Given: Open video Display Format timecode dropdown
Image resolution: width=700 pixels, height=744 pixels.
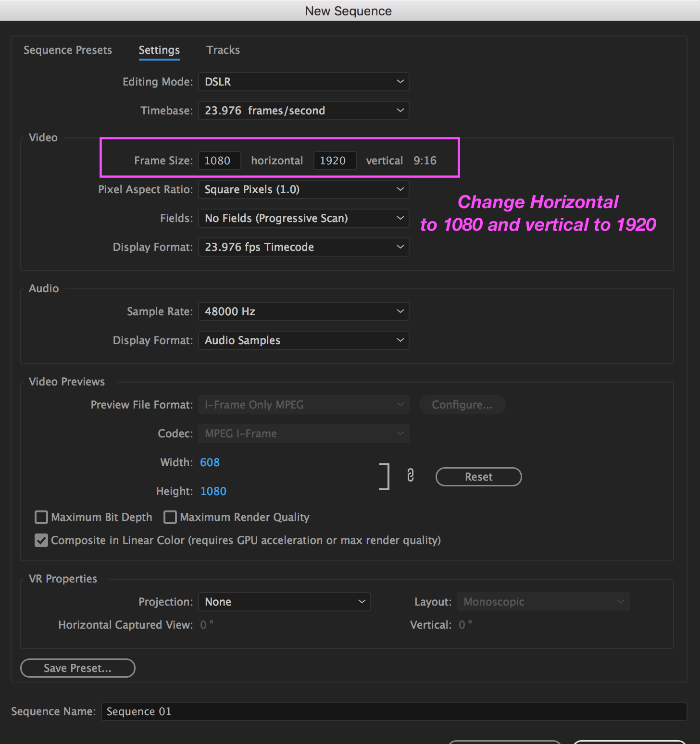Looking at the screenshot, I should tap(303, 247).
